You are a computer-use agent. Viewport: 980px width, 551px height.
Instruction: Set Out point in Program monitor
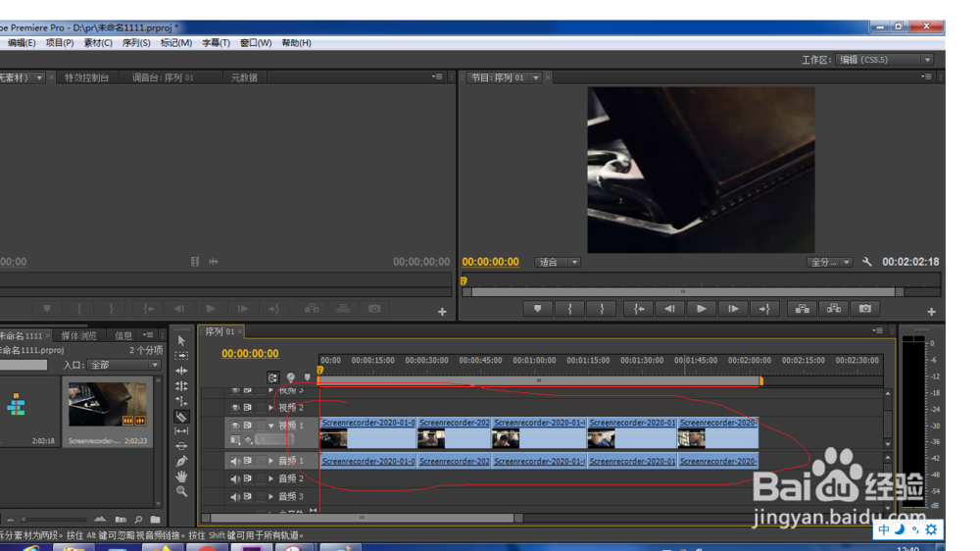coord(602,308)
